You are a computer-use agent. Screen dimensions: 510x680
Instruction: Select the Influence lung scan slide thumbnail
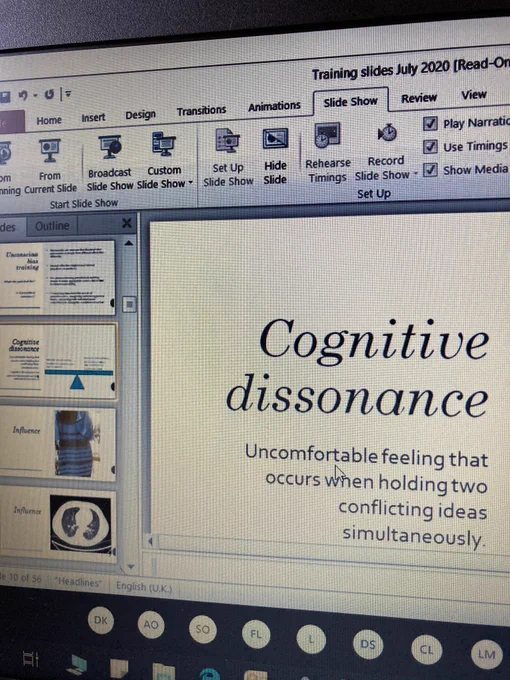(x=58, y=525)
